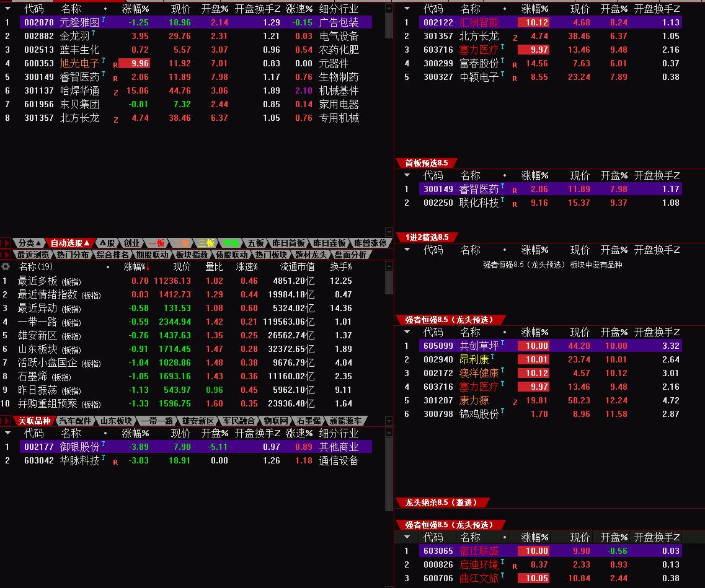Click the dot column marker in top-left header

click(x=105, y=9)
